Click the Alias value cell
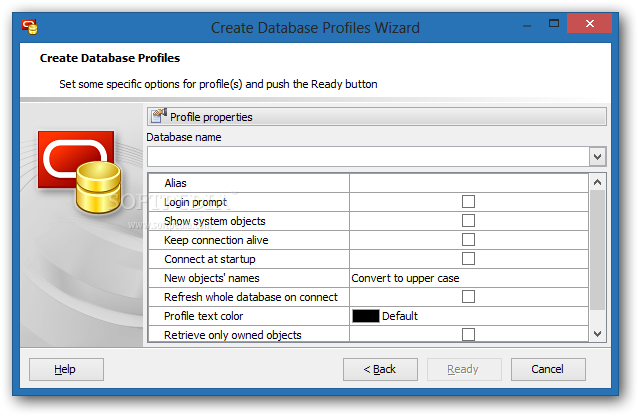The image size is (639, 416). point(469,183)
